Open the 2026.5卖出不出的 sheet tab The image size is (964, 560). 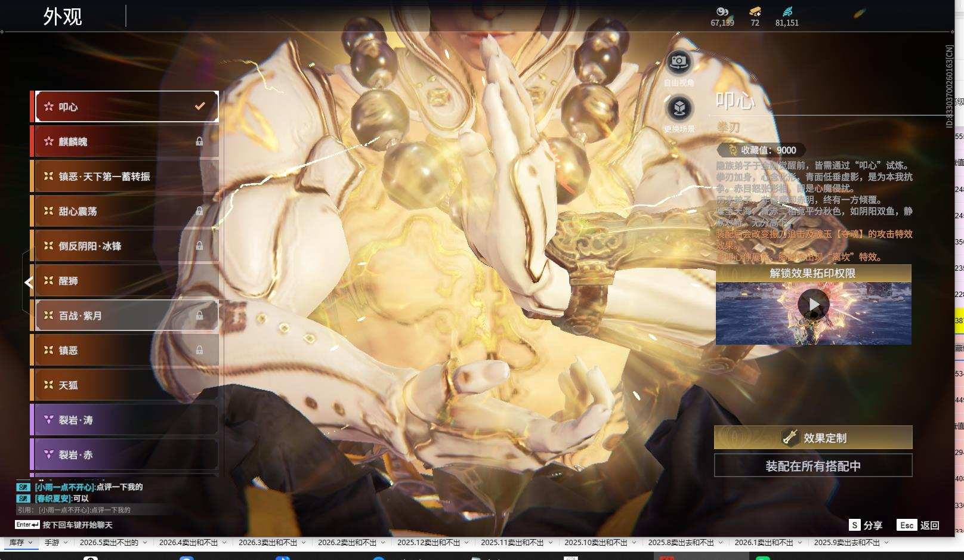(x=109, y=542)
